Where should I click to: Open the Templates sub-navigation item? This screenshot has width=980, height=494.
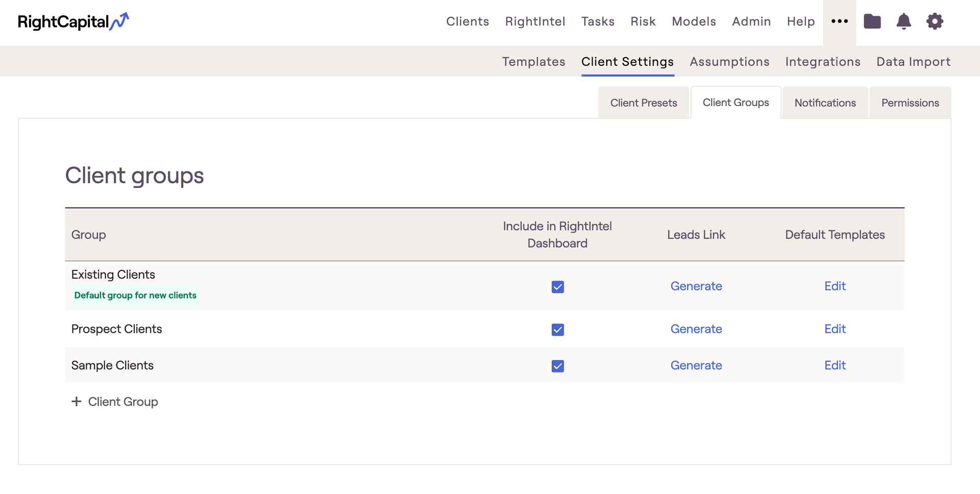click(533, 62)
